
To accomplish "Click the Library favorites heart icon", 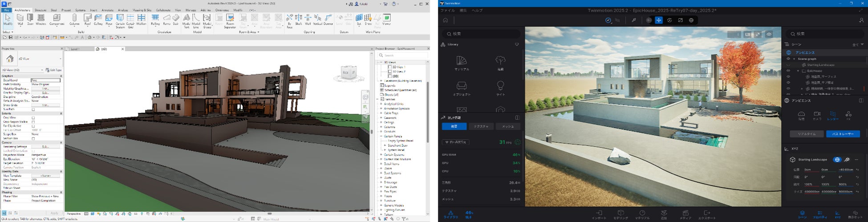I will 517,44.
